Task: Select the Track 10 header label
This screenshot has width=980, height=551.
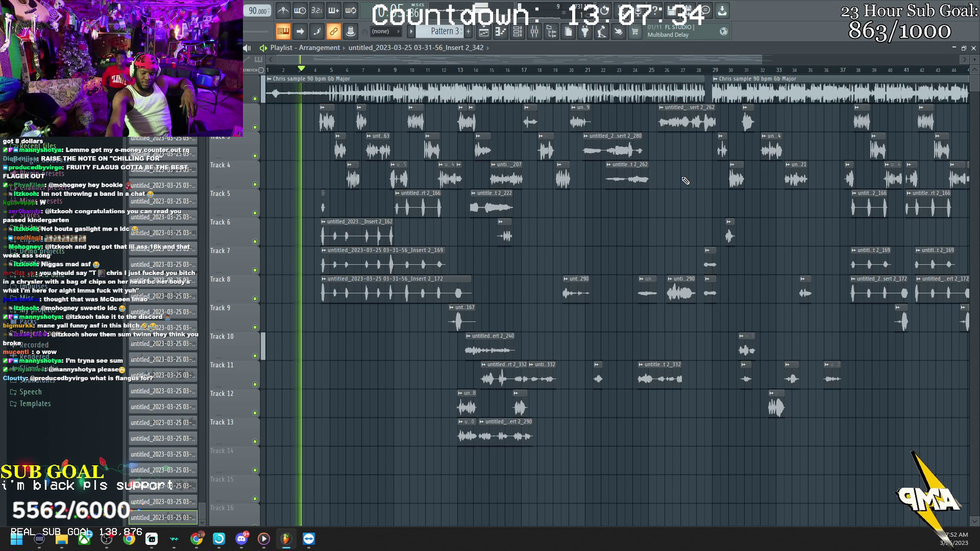Action: pyautogui.click(x=222, y=337)
